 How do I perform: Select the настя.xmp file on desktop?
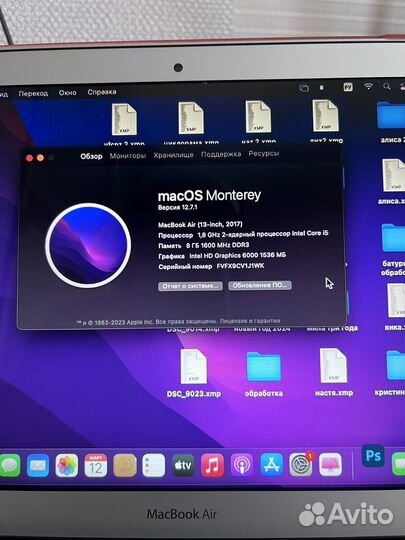334,373
